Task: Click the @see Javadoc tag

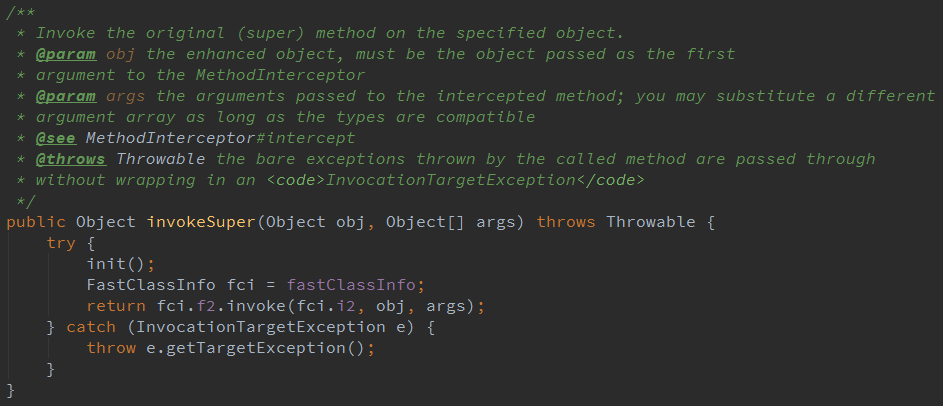Action: pos(56,138)
